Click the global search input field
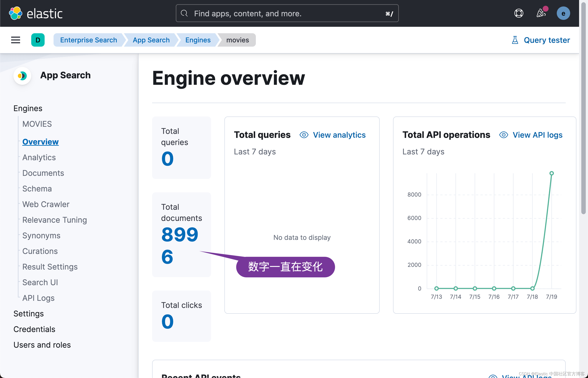Image resolution: width=588 pixels, height=378 pixels. click(x=287, y=13)
